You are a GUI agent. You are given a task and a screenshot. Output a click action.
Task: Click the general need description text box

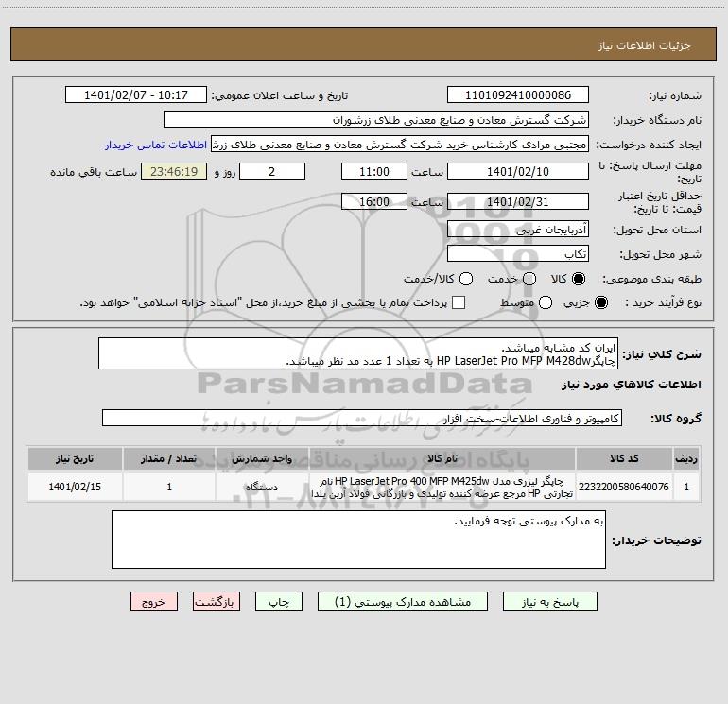coord(358,354)
